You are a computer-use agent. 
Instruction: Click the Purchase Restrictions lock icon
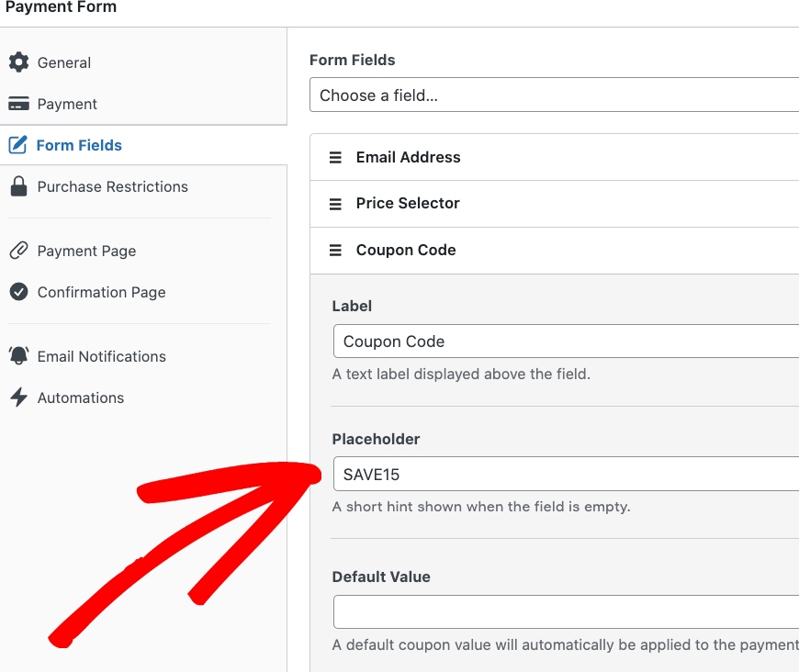pos(18,186)
